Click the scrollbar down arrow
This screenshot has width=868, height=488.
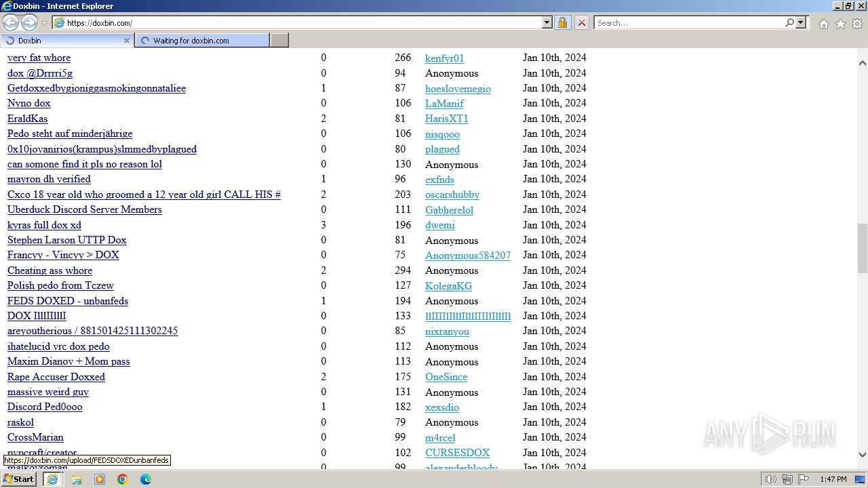click(x=863, y=455)
